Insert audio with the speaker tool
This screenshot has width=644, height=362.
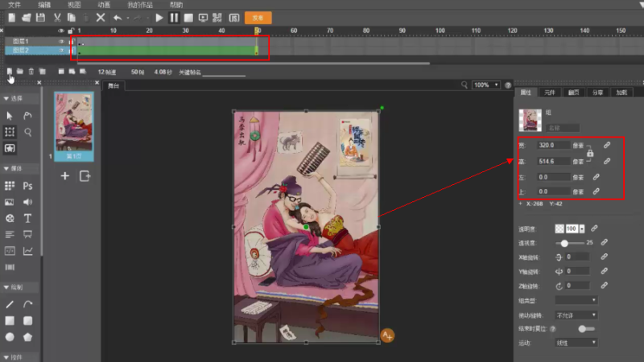coord(27,202)
